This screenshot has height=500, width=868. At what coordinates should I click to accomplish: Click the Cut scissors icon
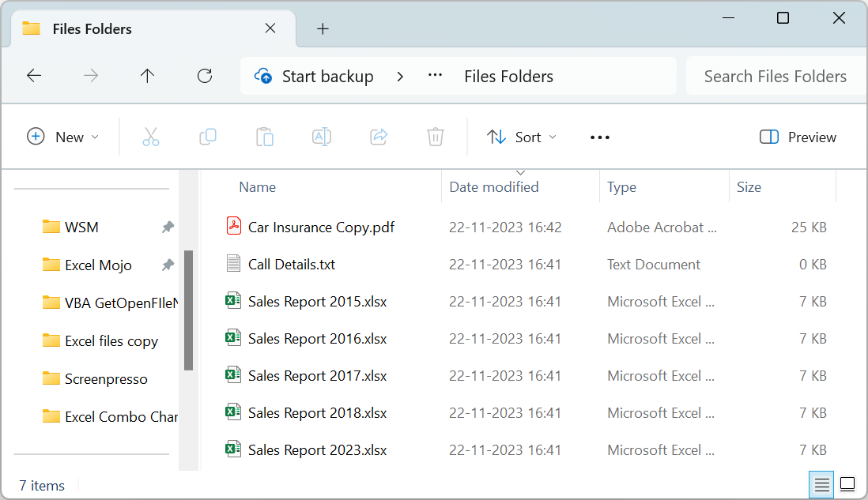150,137
